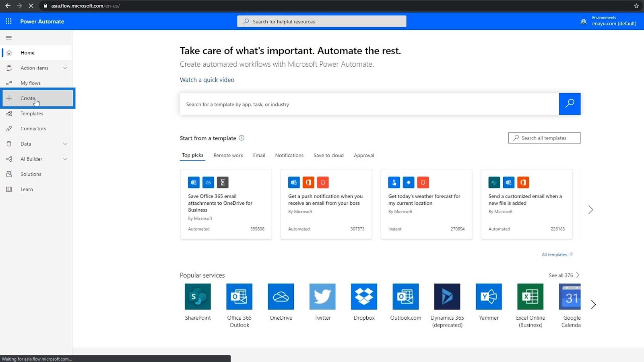The height and width of the screenshot is (362, 644).
Task: Show next templates with right arrow
Action: pyautogui.click(x=590, y=210)
